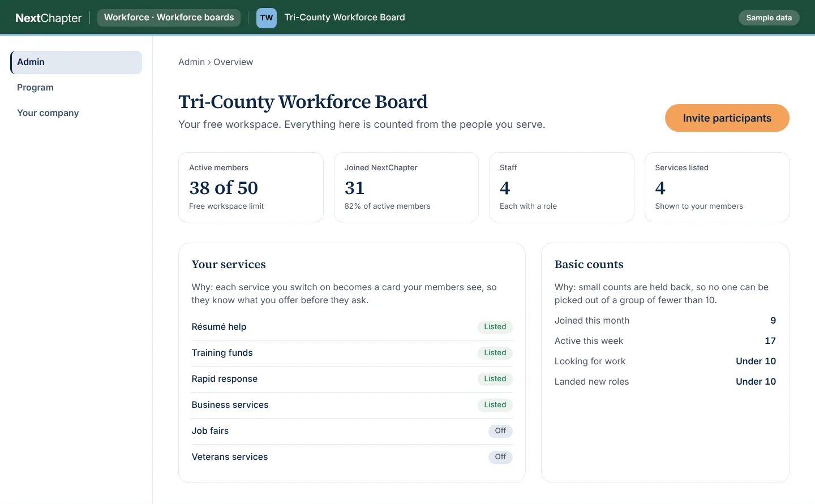Click the 82% of active members text
The width and height of the screenshot is (815, 504).
pos(387,206)
